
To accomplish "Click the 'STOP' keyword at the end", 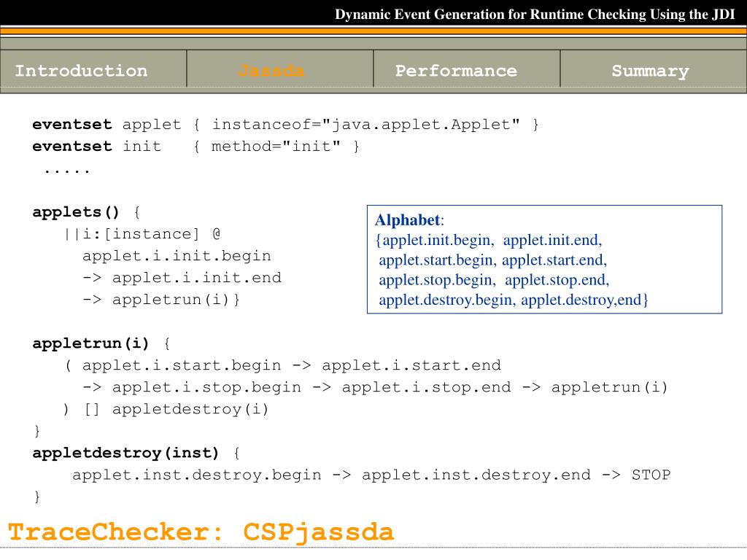I will (651, 475).
